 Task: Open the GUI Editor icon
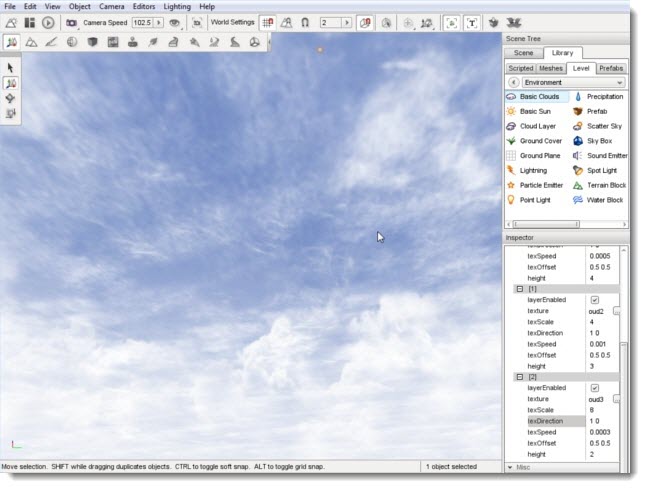(x=30, y=23)
